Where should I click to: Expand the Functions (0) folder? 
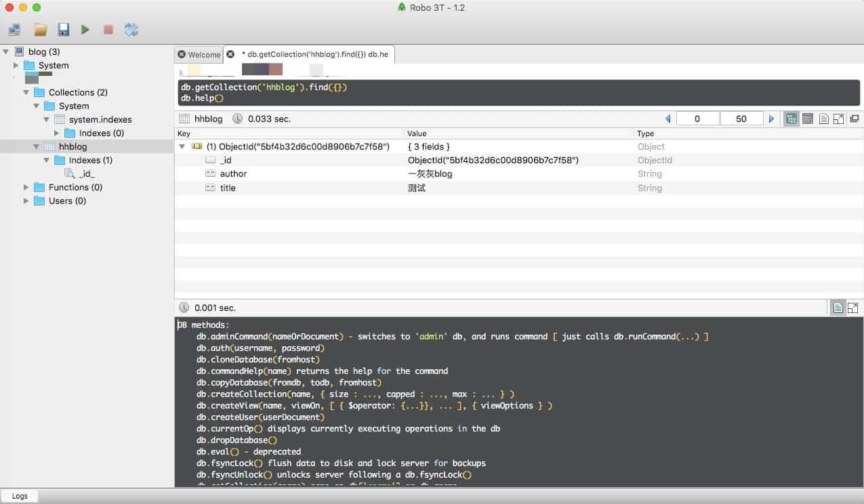point(26,187)
